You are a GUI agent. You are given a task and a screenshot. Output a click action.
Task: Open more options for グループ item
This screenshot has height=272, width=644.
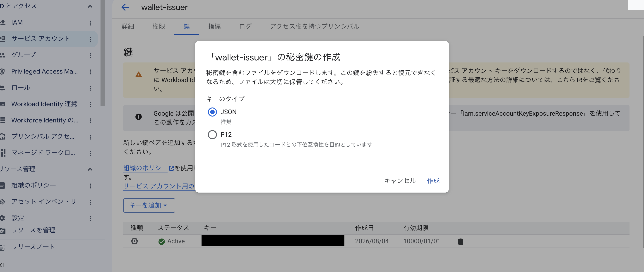tap(91, 55)
